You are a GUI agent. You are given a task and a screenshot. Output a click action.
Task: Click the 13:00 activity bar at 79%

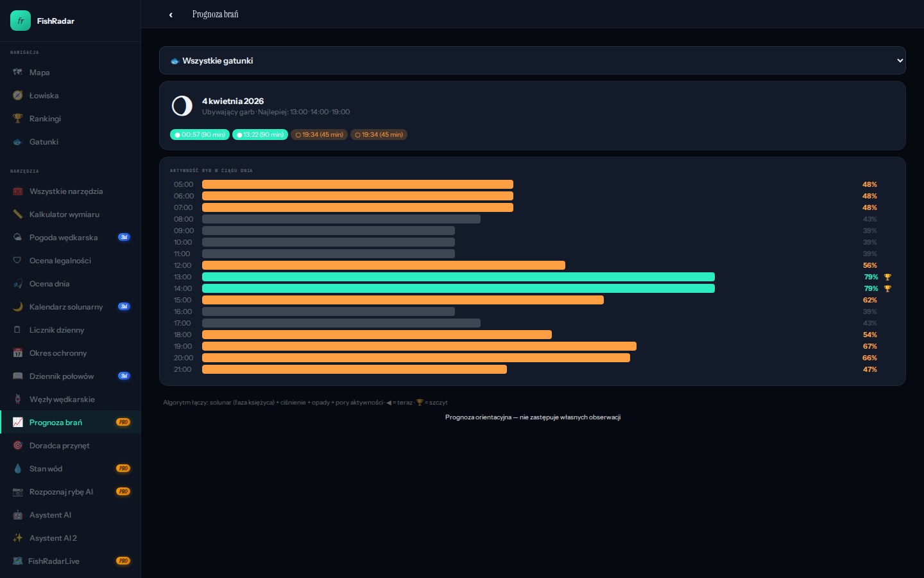(458, 277)
